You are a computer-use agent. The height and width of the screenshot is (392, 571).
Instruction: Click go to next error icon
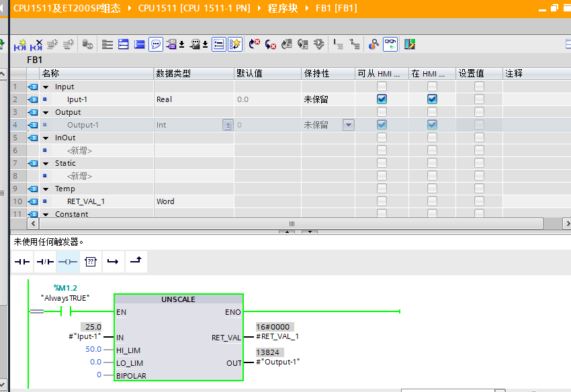255,44
